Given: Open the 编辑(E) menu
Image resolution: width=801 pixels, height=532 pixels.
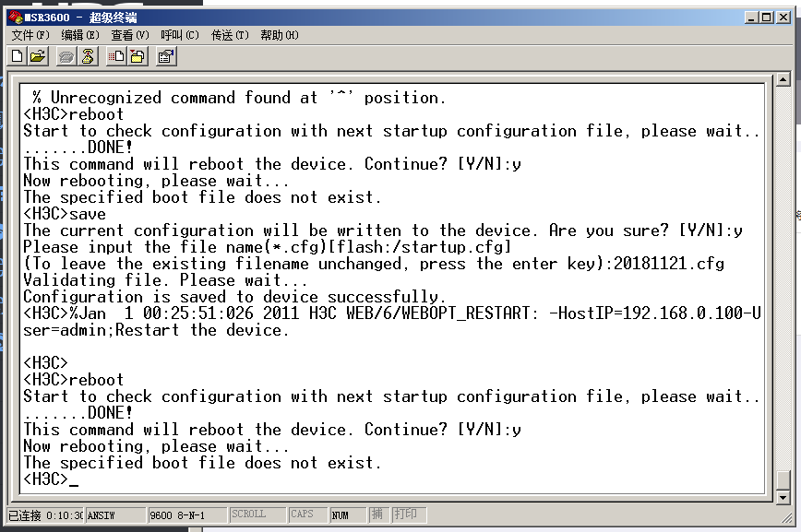Looking at the screenshot, I should pyautogui.click(x=80, y=36).
